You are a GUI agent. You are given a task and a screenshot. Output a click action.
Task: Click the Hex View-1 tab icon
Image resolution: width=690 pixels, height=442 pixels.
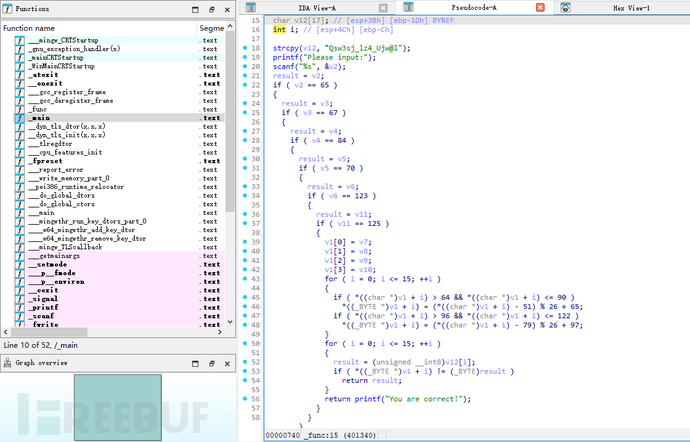pyautogui.click(x=566, y=7)
